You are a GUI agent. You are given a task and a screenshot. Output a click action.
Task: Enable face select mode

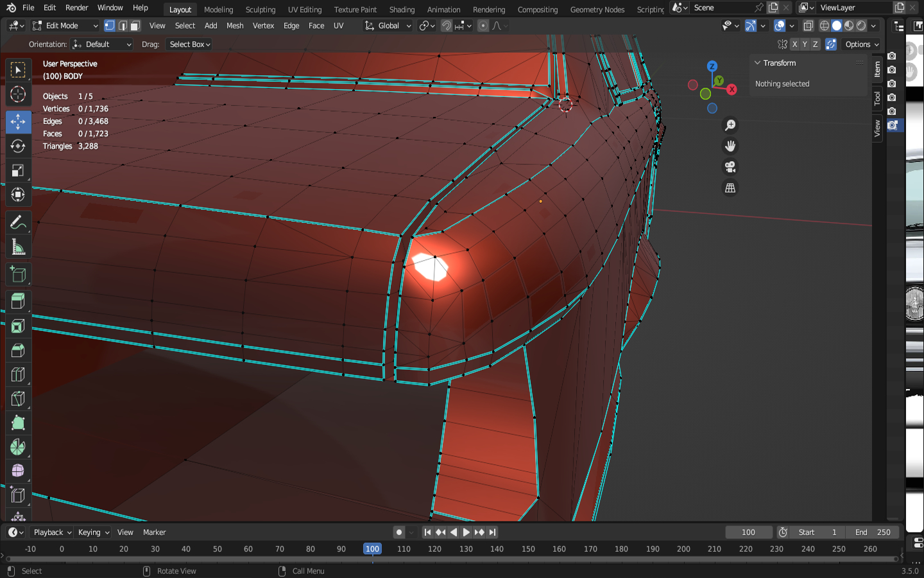click(135, 26)
